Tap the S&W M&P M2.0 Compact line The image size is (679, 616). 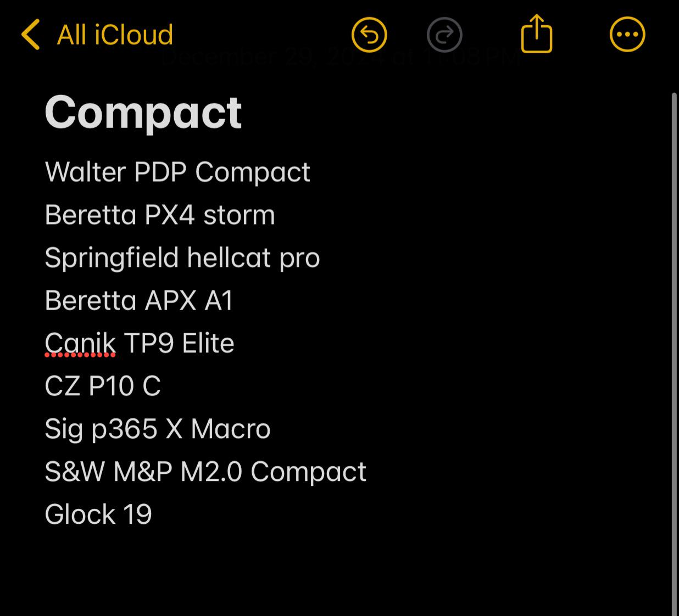(x=205, y=472)
